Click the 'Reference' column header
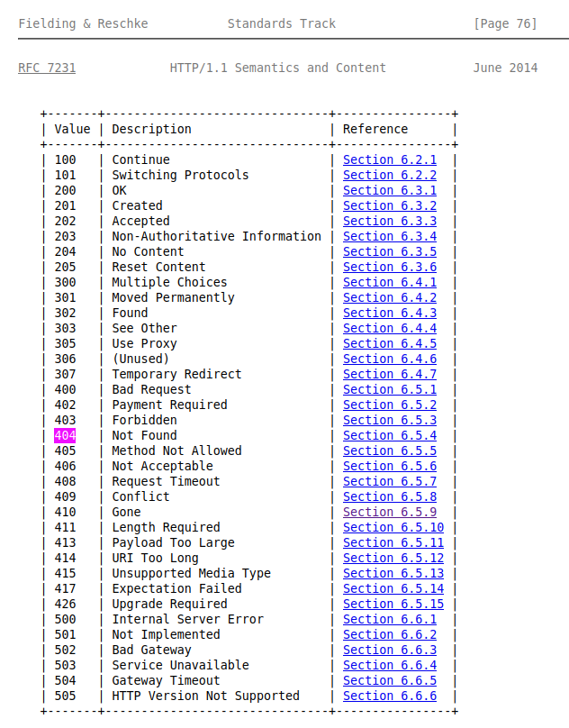This screenshot has width=569, height=728. (375, 129)
